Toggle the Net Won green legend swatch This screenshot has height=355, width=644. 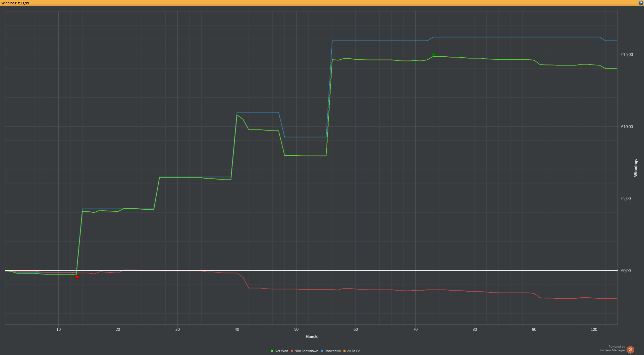coord(272,351)
